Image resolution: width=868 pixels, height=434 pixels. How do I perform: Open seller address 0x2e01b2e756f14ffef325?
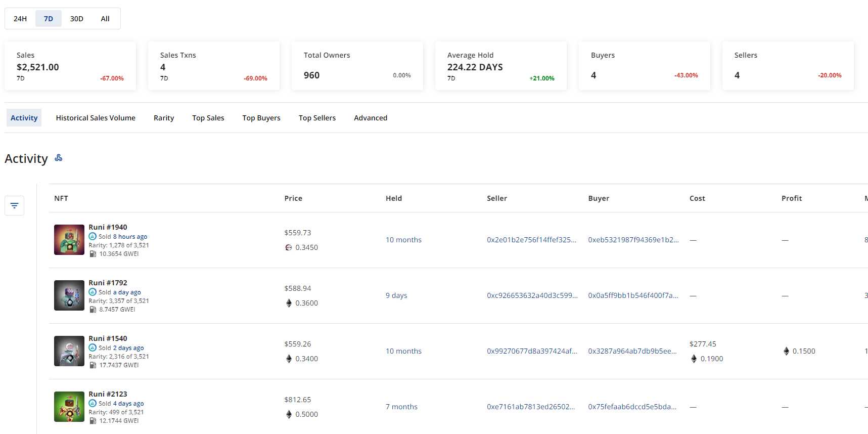point(531,240)
